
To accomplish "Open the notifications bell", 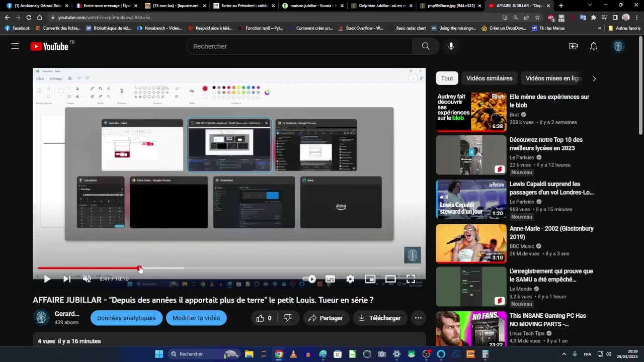I will 594,46.
